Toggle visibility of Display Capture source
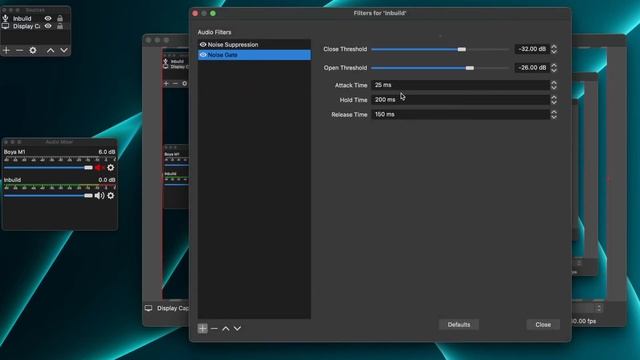Screen dimensions: 640x360 [x=48, y=26]
